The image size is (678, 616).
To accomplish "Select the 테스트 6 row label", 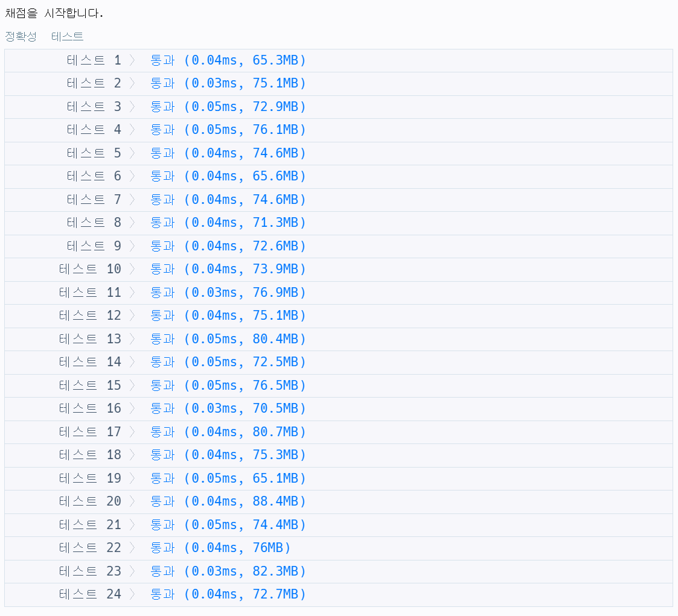I will coord(94,176).
